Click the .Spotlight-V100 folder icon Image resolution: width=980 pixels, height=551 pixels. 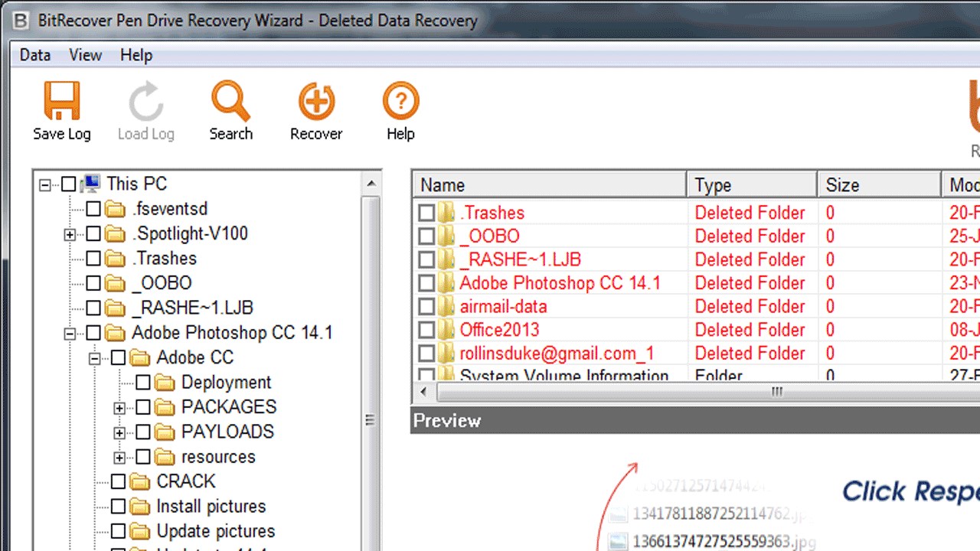(115, 233)
